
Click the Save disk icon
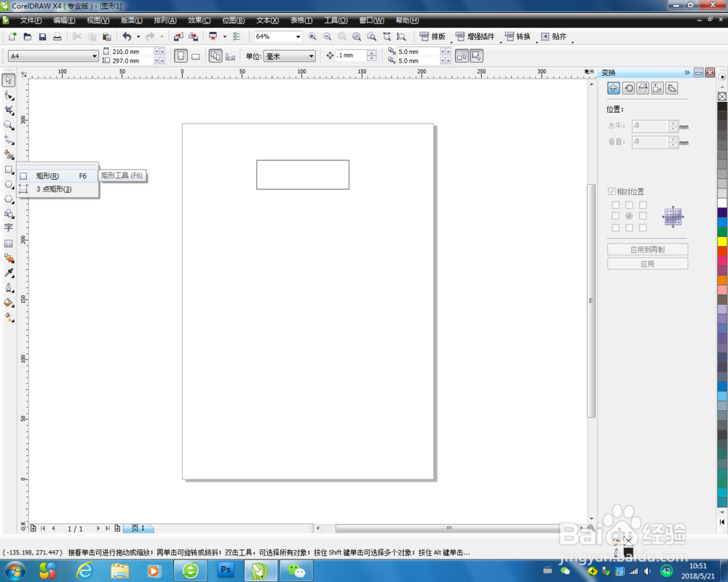(42, 36)
